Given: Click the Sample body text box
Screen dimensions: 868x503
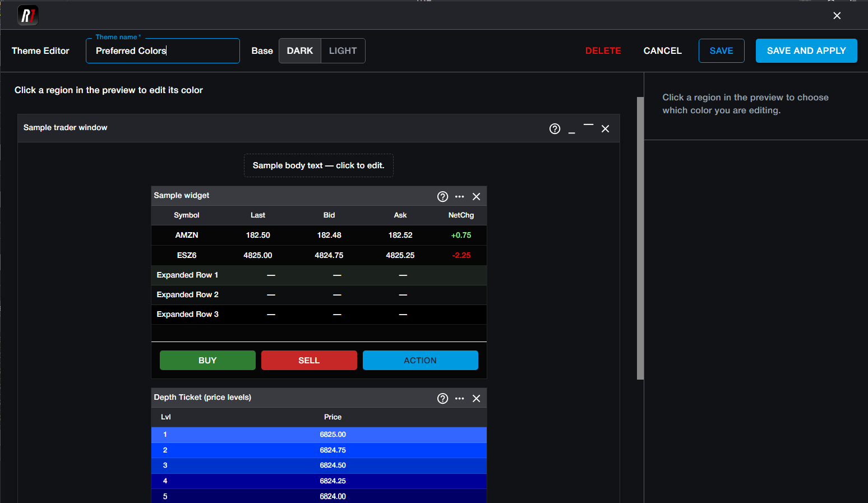Looking at the screenshot, I should [x=318, y=165].
